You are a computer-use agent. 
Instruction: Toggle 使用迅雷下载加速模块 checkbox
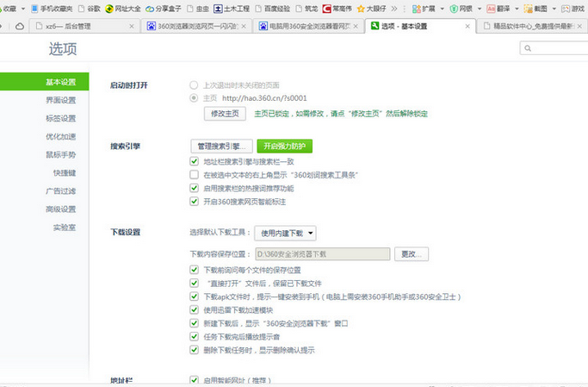pos(194,309)
